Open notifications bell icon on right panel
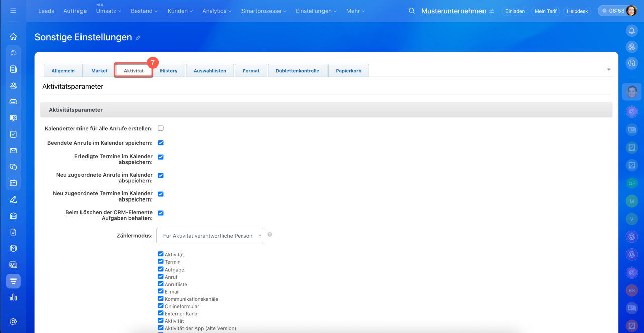Screen dimensions: 644x333 [631, 31]
